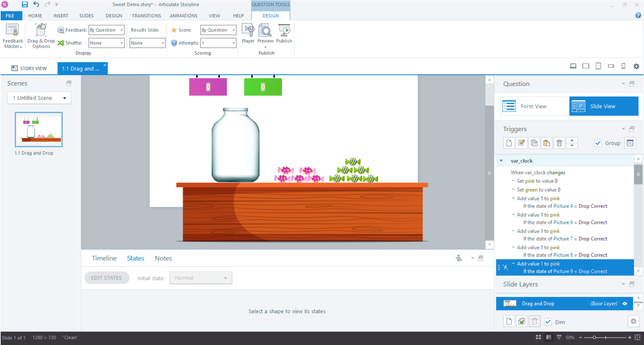This screenshot has width=644, height=345.
Task: Add a new slide layer
Action: click(509, 322)
